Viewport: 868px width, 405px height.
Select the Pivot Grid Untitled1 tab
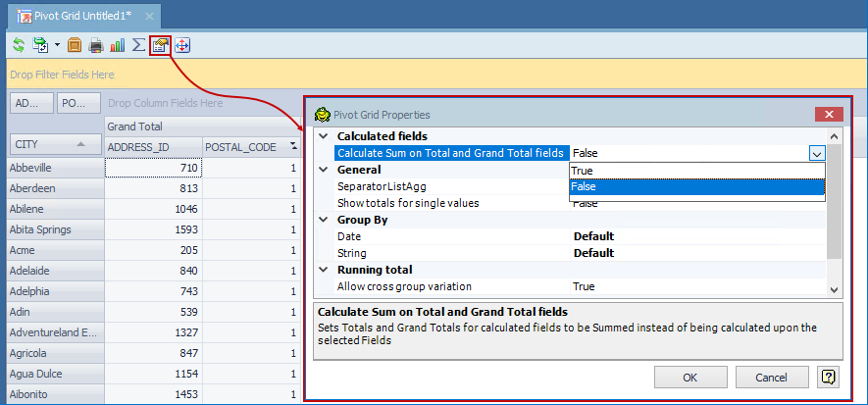pos(83,16)
